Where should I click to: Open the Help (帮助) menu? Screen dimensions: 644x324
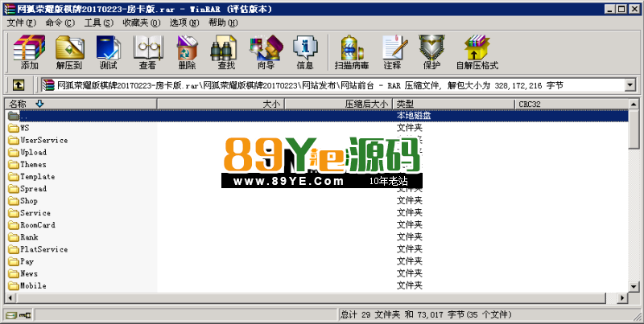coord(223,23)
